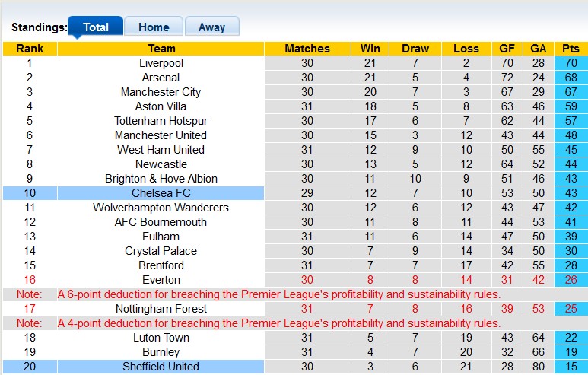
Task: Click the Team column header
Action: tap(161, 49)
